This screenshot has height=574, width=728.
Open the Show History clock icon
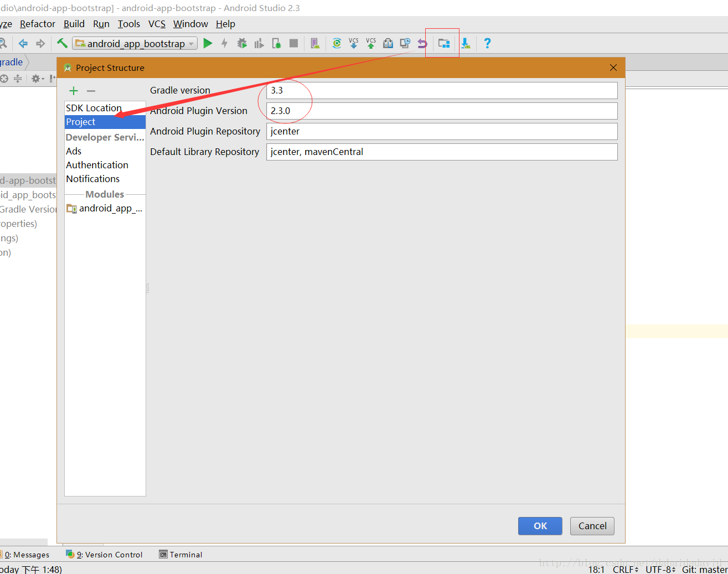click(405, 43)
